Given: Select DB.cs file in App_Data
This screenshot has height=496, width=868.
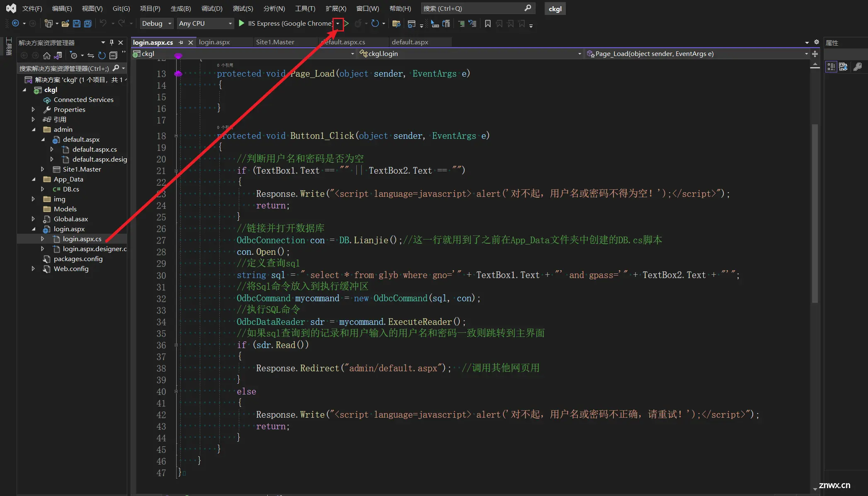Looking at the screenshot, I should pyautogui.click(x=71, y=189).
